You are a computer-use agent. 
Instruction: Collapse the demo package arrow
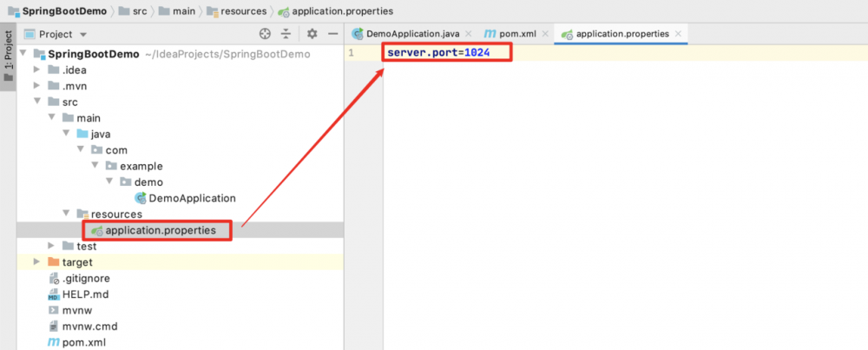coord(109,182)
